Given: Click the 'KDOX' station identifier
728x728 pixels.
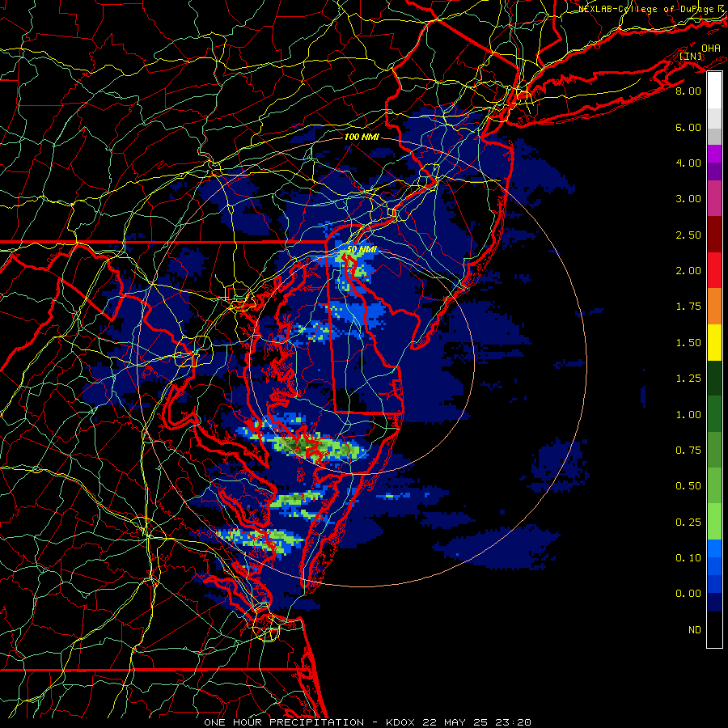Looking at the screenshot, I should (x=401, y=722).
